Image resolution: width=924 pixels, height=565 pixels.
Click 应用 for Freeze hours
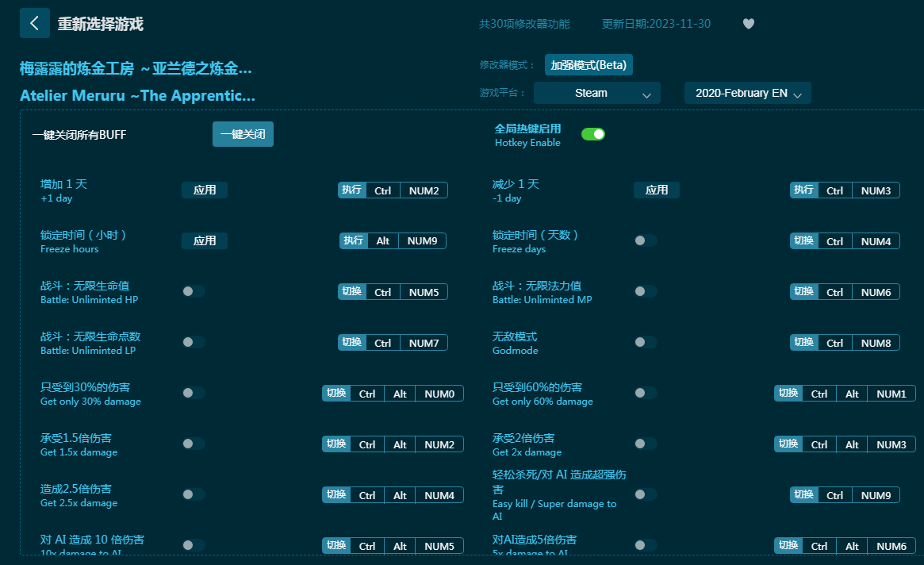[205, 240]
